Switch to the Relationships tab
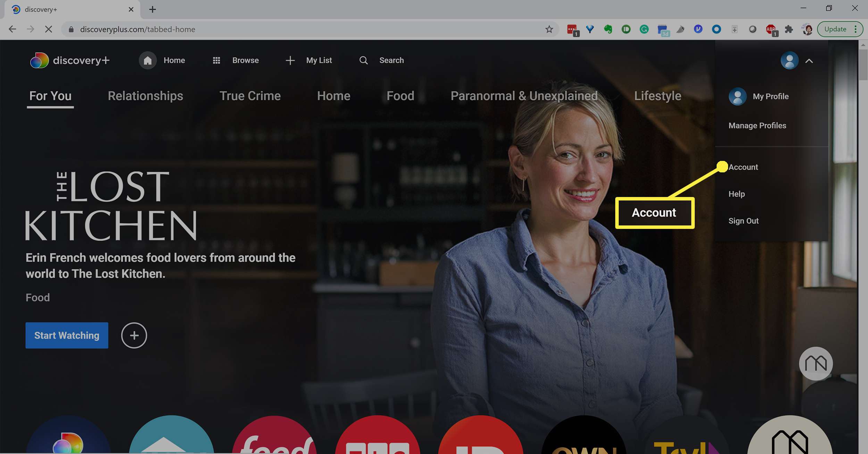 click(145, 96)
